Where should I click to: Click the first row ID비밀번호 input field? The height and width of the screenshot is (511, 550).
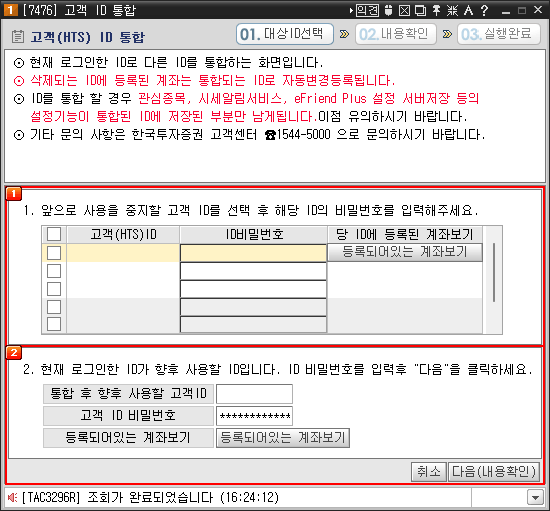coord(253,253)
